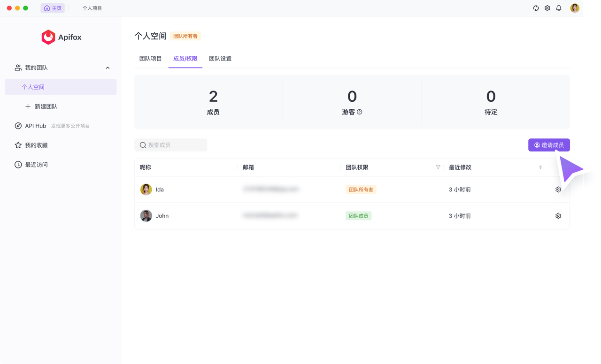Screen dimensions: 601x364
Task: Click the user avatar in top-right corner
Action: 575,8
